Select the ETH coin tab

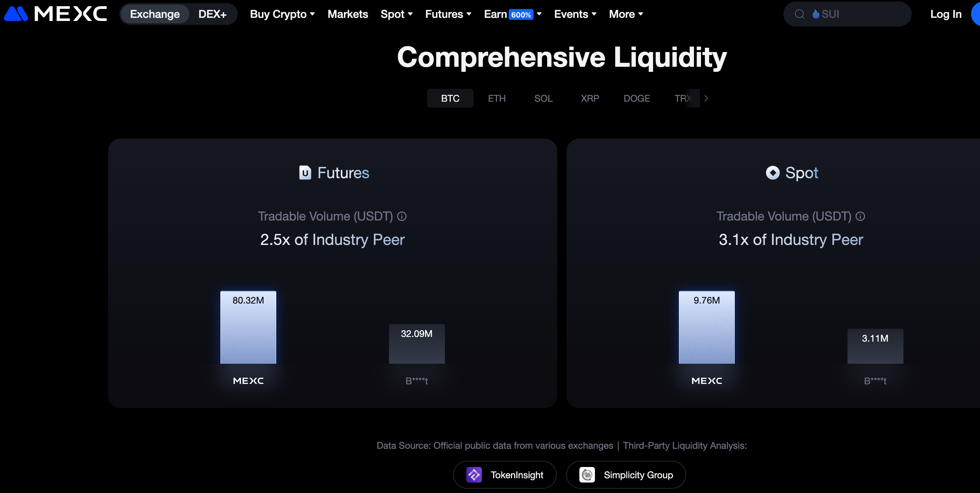click(497, 99)
